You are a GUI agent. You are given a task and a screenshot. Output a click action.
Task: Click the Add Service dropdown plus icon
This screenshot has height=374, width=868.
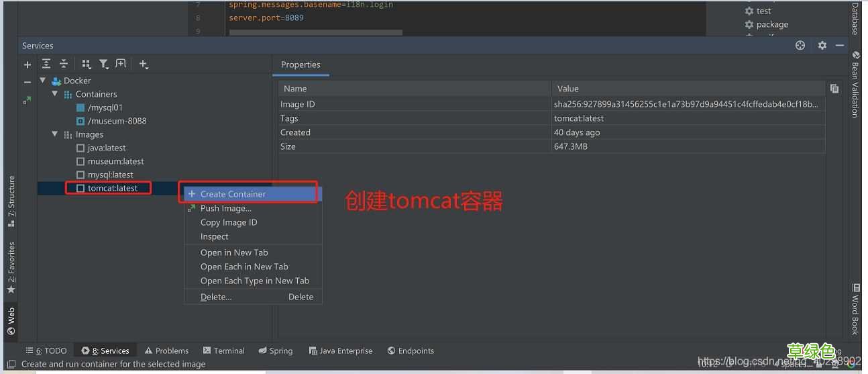tap(144, 64)
